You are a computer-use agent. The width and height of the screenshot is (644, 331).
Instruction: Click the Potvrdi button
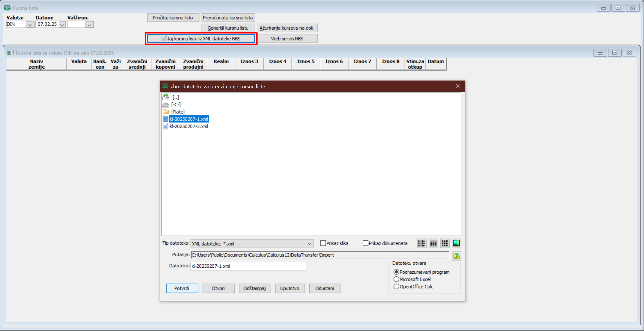[182, 288]
